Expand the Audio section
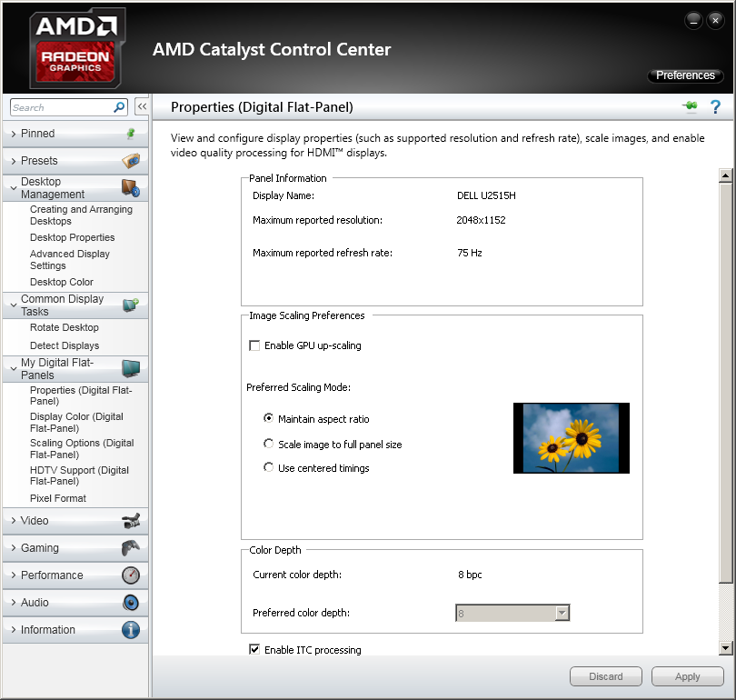This screenshot has width=736, height=700. (x=14, y=603)
